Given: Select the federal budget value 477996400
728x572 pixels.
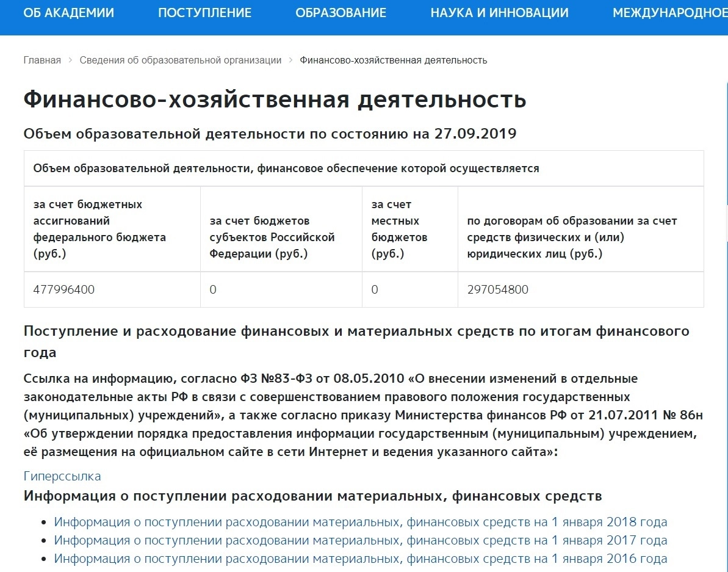Looking at the screenshot, I should pyautogui.click(x=63, y=289).
